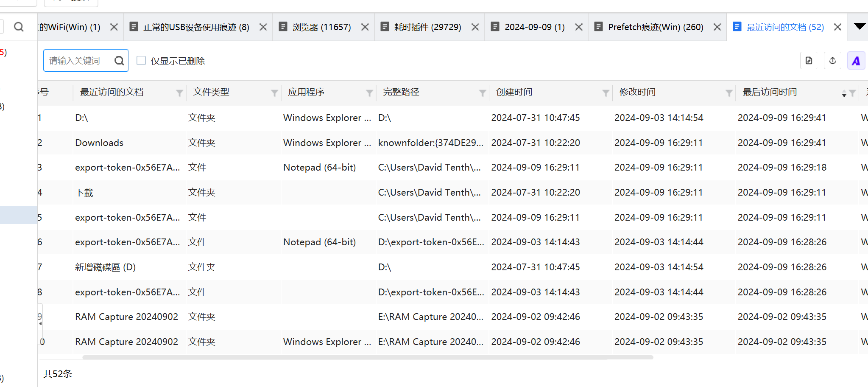Open the export report document icon

pyautogui.click(x=809, y=61)
